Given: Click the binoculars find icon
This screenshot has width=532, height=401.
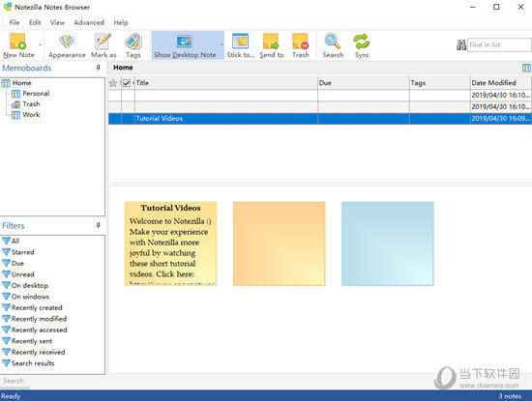Looking at the screenshot, I should tap(461, 44).
